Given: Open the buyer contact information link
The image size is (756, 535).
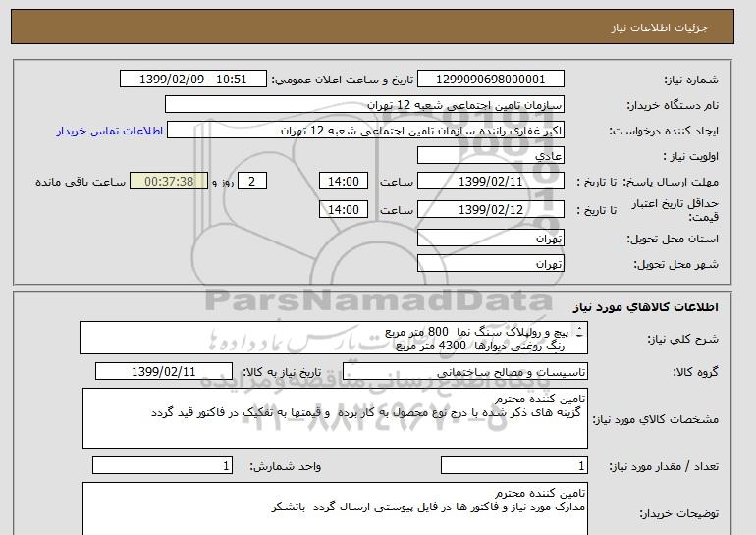Looking at the screenshot, I should 109,131.
